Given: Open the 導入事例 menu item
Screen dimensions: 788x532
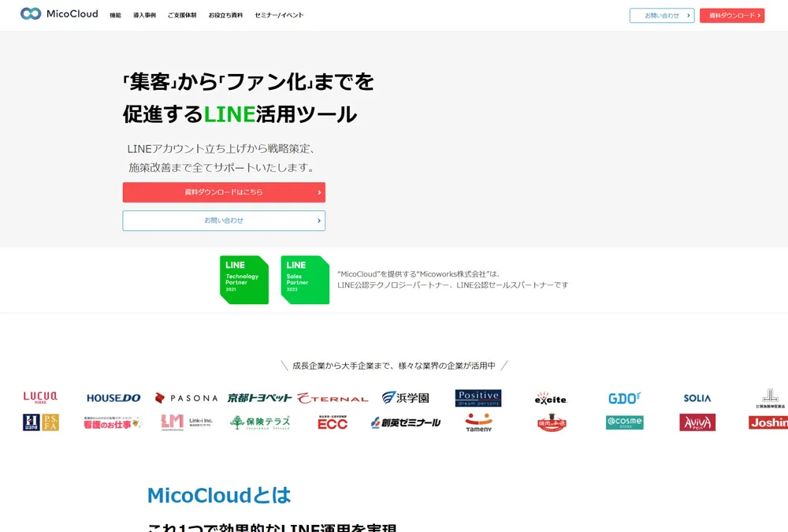Looking at the screenshot, I should tap(144, 15).
